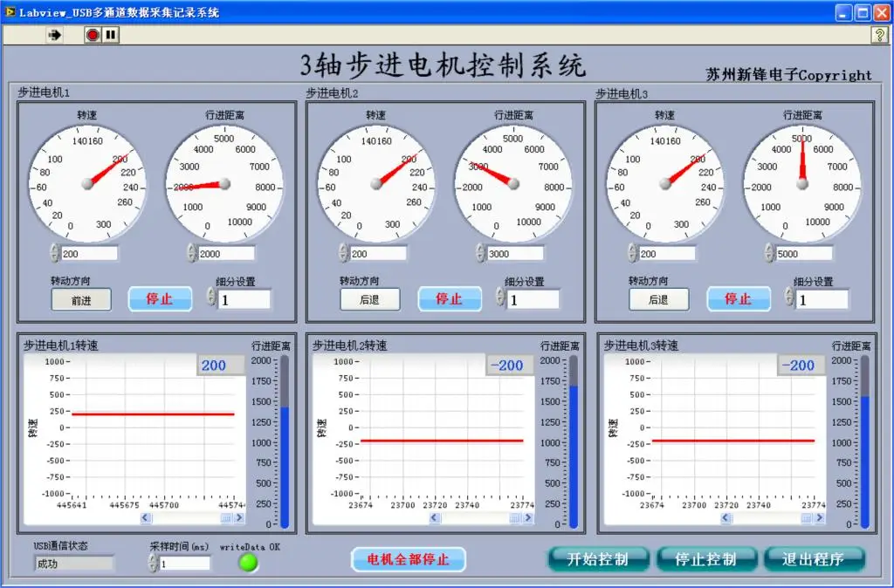This screenshot has width=894, height=588.
Task: Click the 电机全部停止 button
Action: coord(409,559)
